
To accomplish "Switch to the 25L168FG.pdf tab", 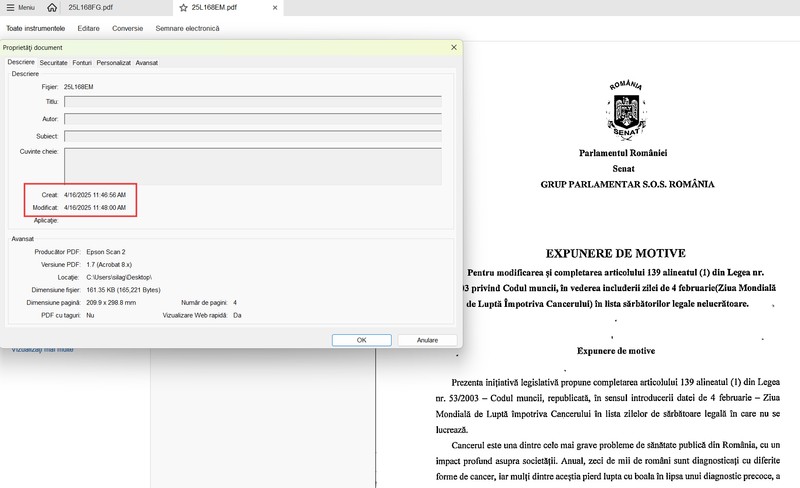I will [90, 8].
